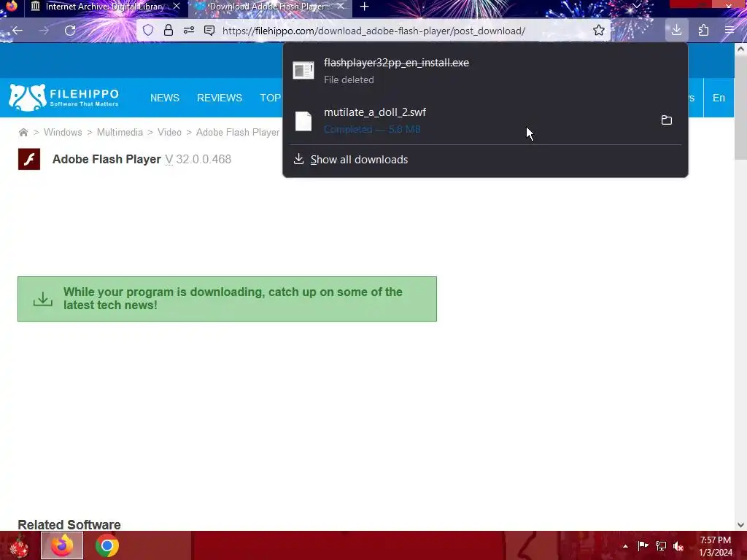Open extensions puzzle icon
Image resolution: width=747 pixels, height=560 pixels.
704,31
